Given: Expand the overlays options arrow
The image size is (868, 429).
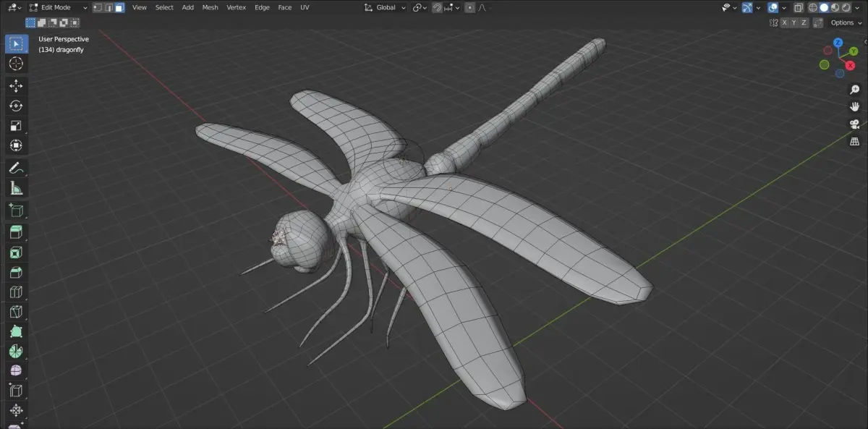Looking at the screenshot, I should coord(784,7).
